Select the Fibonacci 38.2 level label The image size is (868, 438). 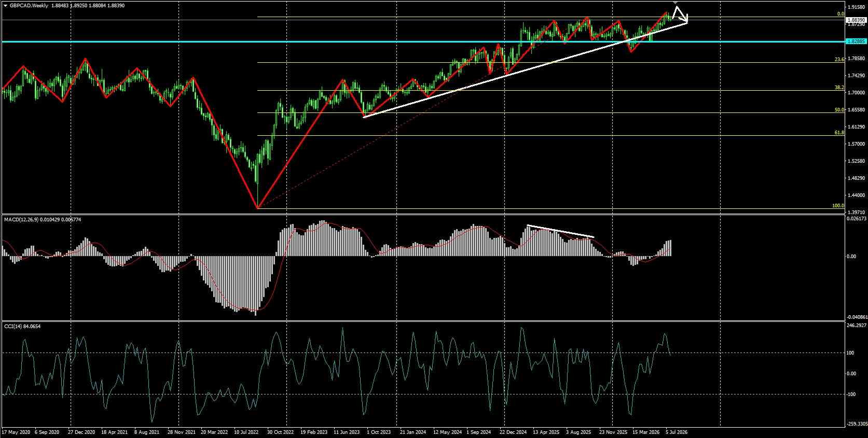point(839,88)
